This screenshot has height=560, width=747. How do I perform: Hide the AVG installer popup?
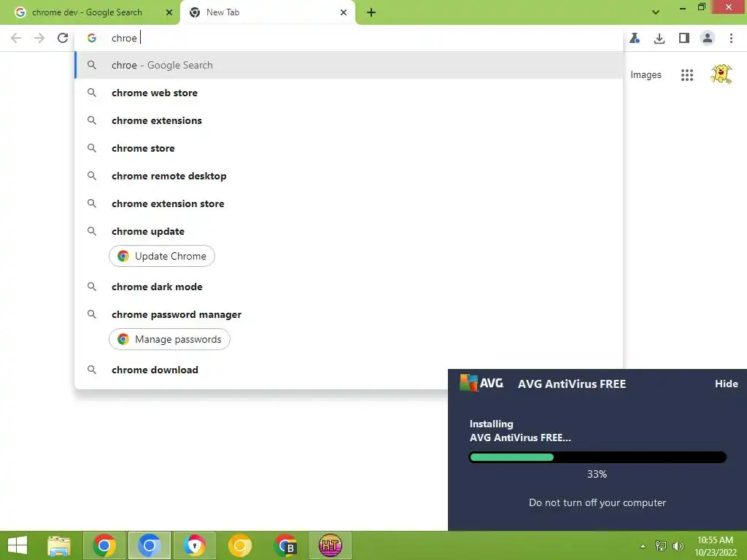[x=726, y=384]
